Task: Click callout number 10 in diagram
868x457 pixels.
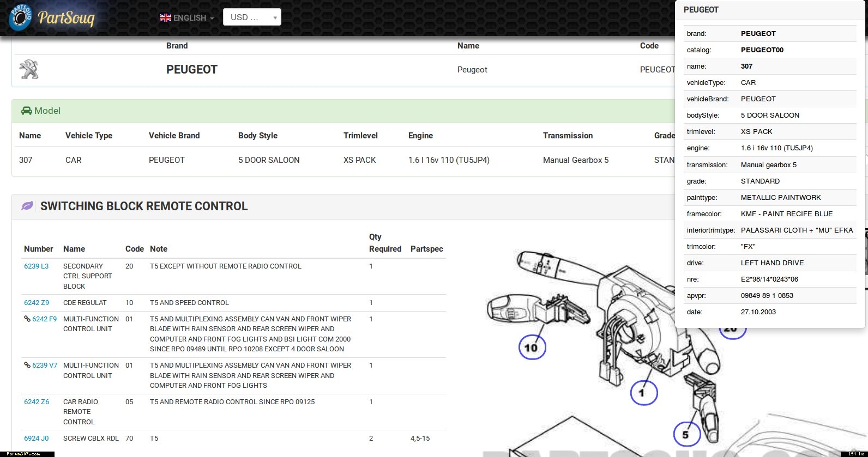Action: 532,348
